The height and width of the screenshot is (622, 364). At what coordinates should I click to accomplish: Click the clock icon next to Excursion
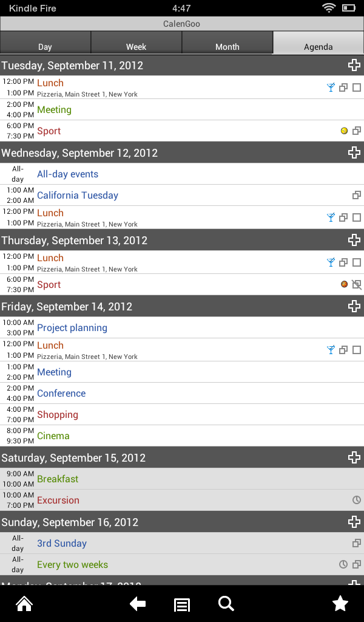356,499
